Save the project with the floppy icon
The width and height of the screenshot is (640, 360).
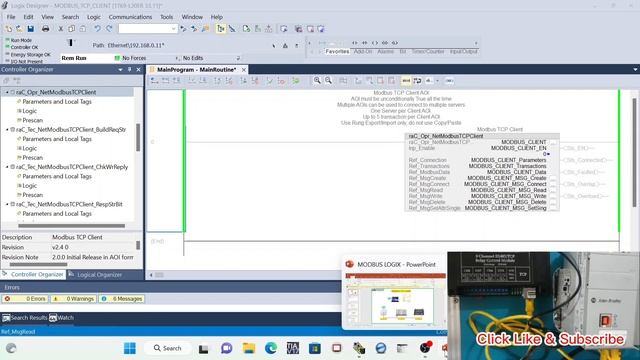[31, 29]
